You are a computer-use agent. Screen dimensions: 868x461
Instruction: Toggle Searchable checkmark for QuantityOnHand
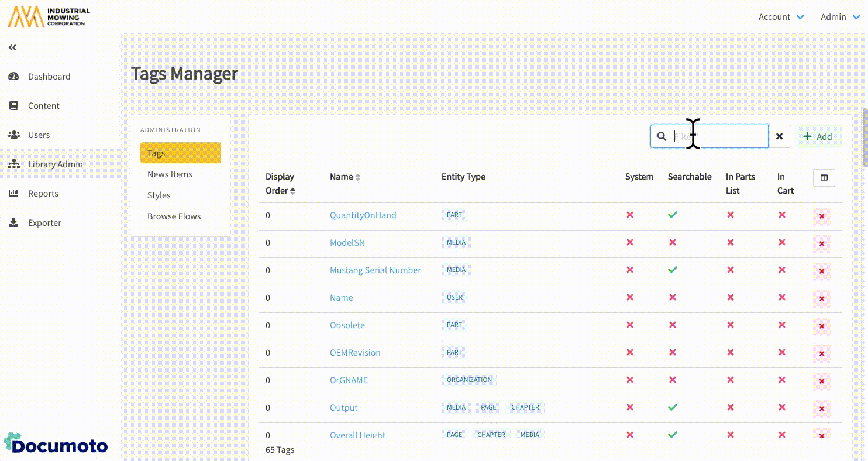click(x=673, y=215)
